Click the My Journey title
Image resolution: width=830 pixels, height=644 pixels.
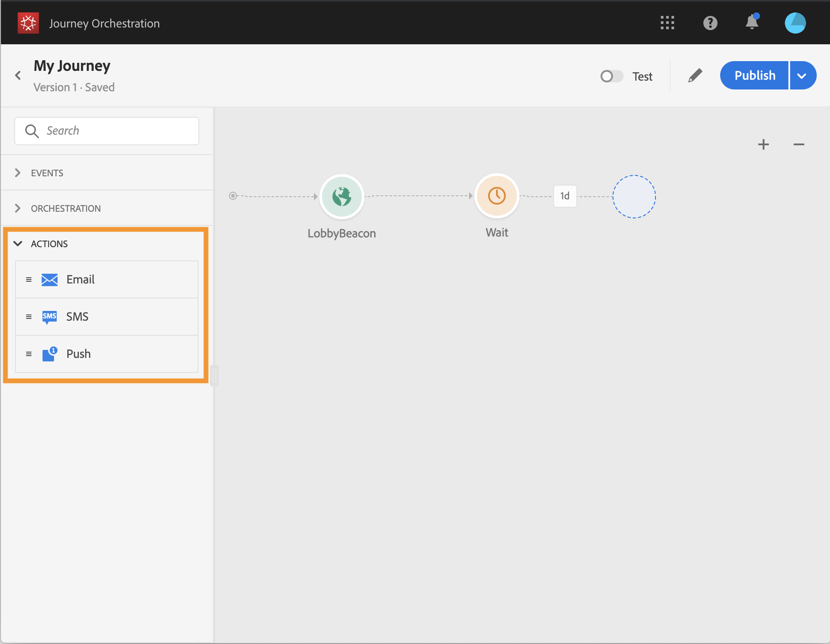pos(72,66)
